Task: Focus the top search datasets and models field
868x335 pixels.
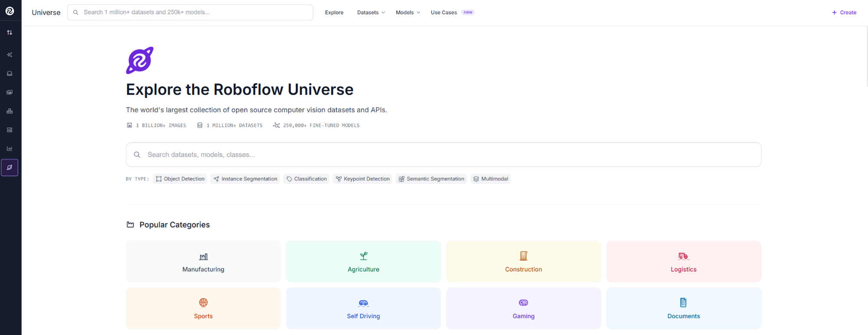Action: click(190, 13)
